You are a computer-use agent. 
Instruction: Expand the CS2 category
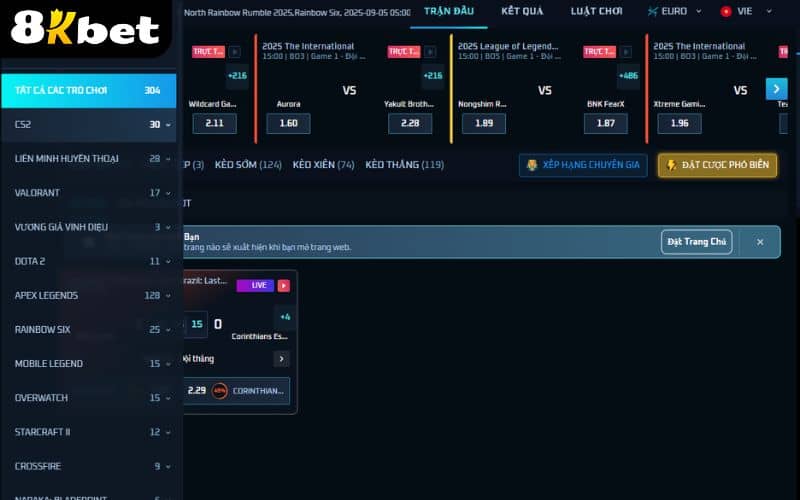click(x=168, y=125)
